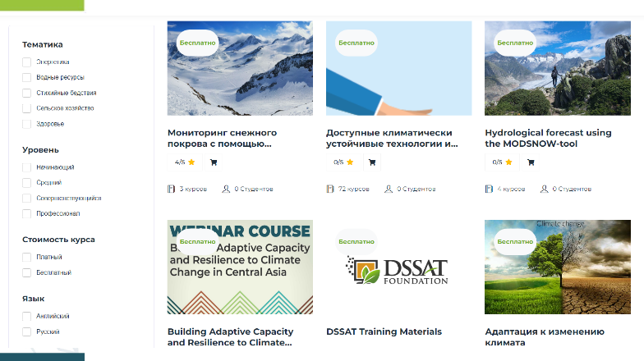Click the DSSAT Foundation logo thumbnail

coord(399,267)
